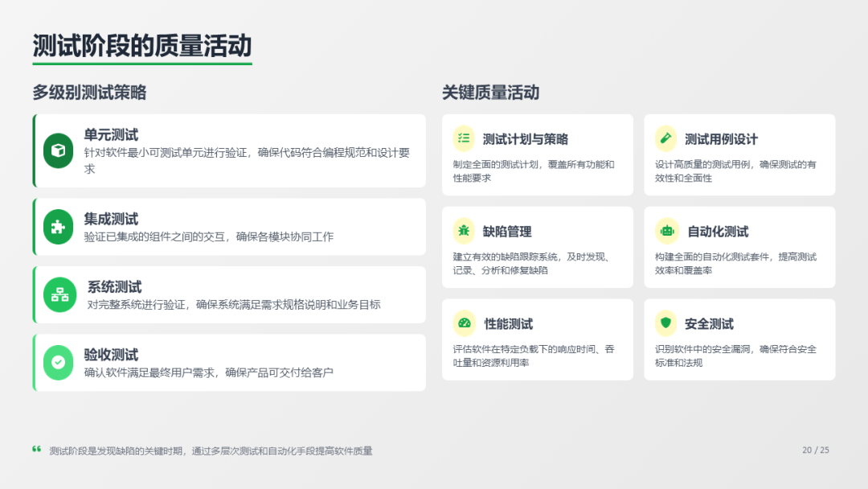
Task: Click the 安全测试 card title
Action: tap(709, 324)
